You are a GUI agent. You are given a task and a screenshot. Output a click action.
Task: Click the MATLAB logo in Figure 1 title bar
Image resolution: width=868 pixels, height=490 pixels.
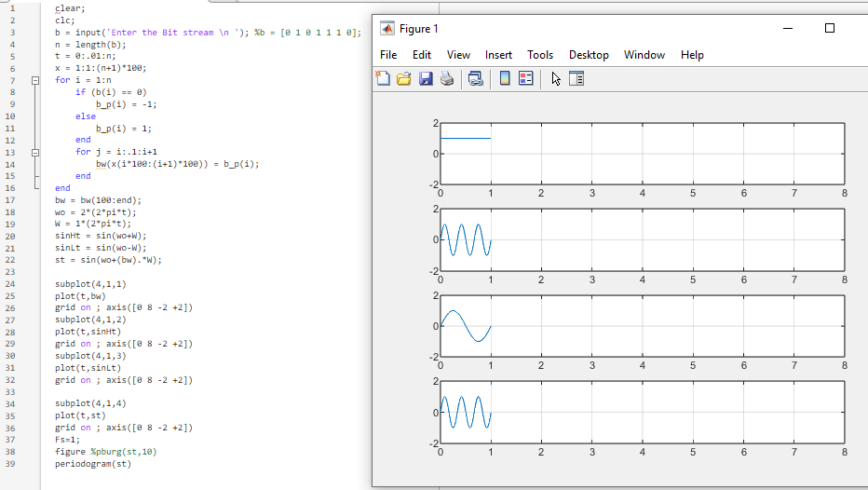pos(387,29)
